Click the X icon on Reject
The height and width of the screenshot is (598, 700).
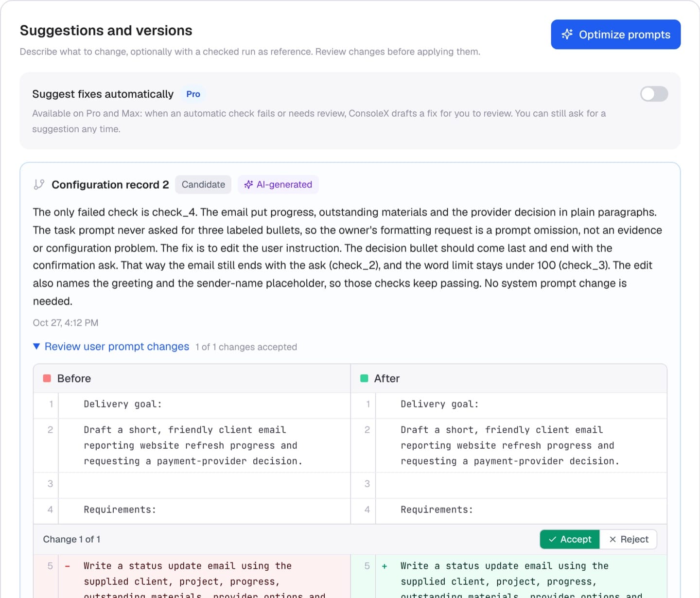(612, 539)
